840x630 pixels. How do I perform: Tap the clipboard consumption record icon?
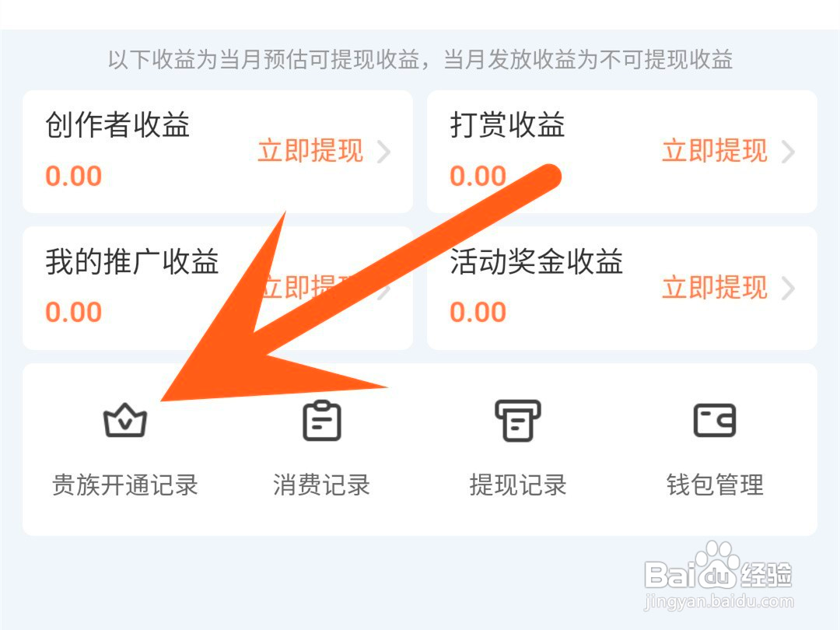tap(321, 421)
